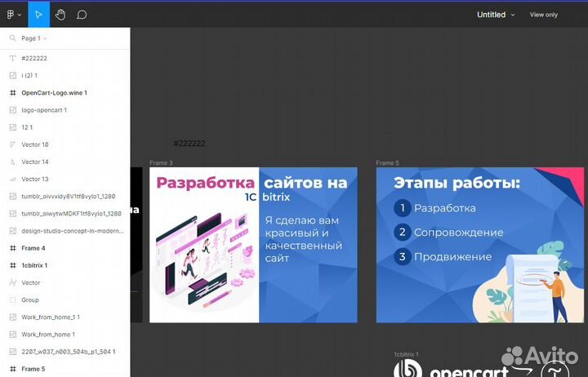Select the Vector 10 layer
This screenshot has width=588, height=377.
[65, 144]
